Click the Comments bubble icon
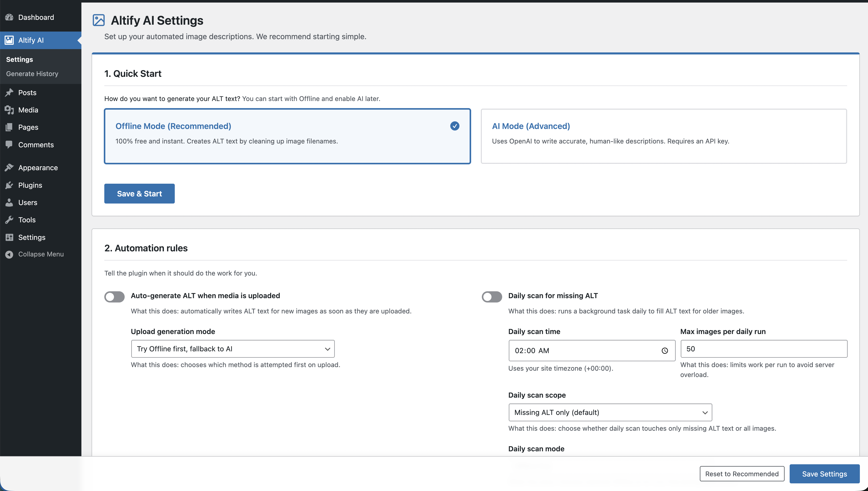Viewport: 868px width, 491px height. [9, 145]
